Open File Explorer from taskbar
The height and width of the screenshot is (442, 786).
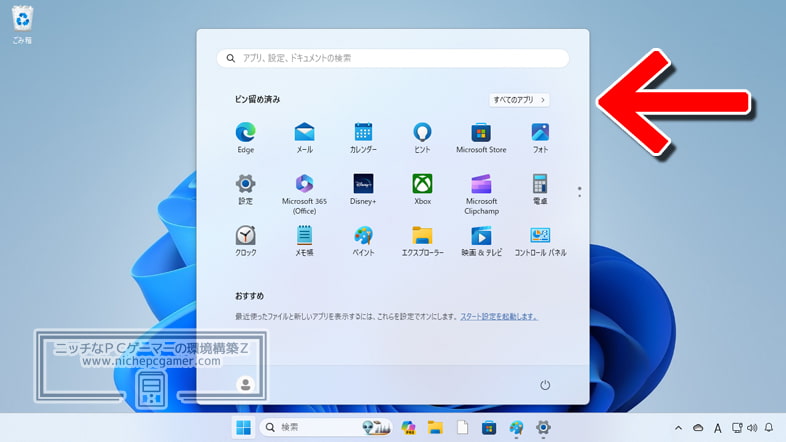coord(435,427)
